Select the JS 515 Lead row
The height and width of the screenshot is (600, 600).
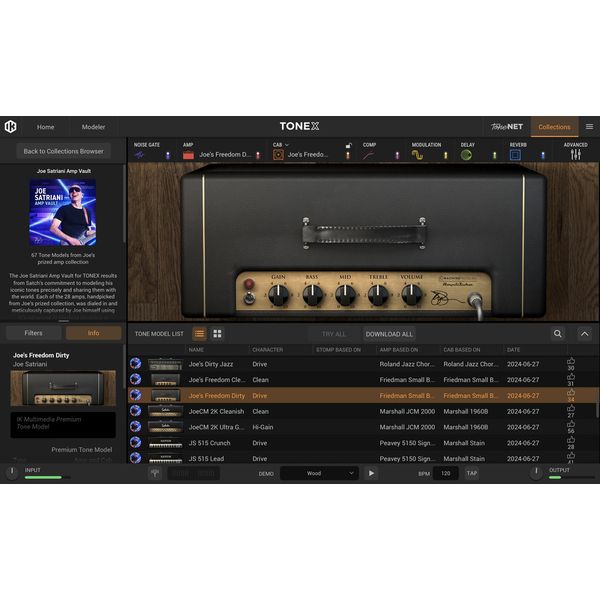362,458
